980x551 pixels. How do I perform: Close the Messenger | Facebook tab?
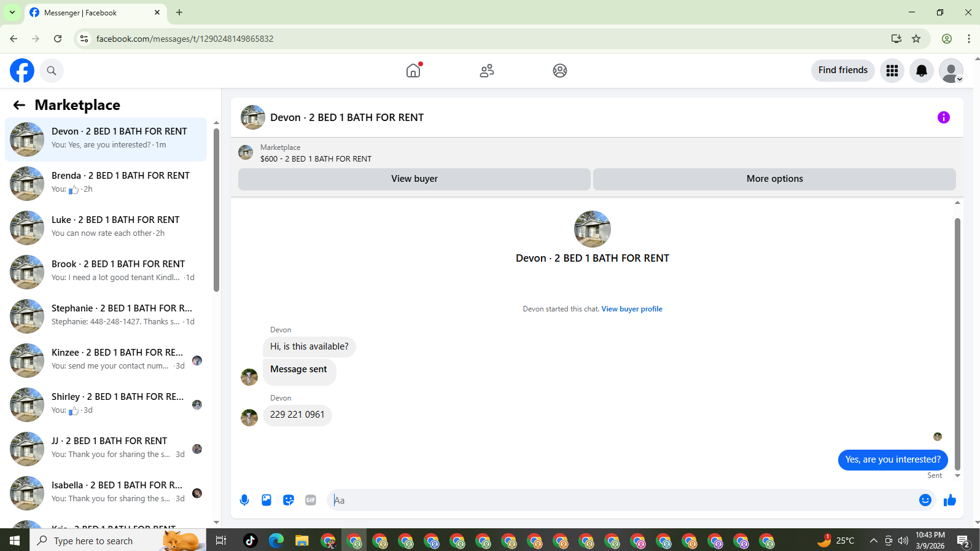click(x=157, y=12)
